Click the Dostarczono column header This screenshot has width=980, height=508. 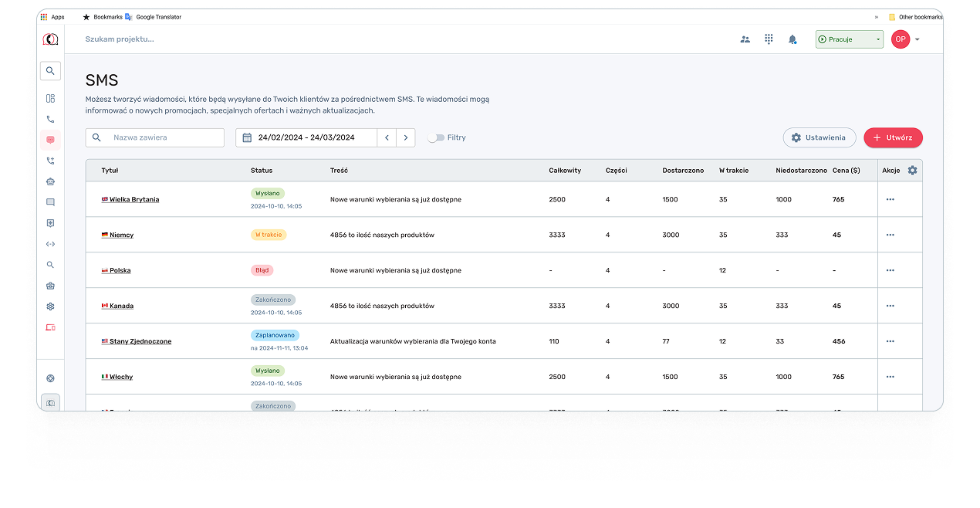click(x=682, y=171)
